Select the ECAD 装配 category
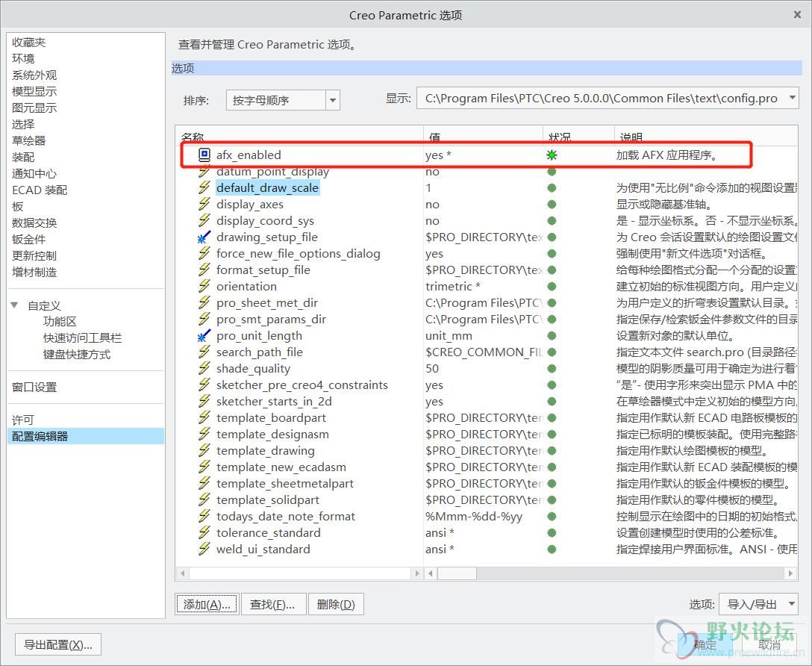This screenshot has height=666, width=812. click(40, 190)
